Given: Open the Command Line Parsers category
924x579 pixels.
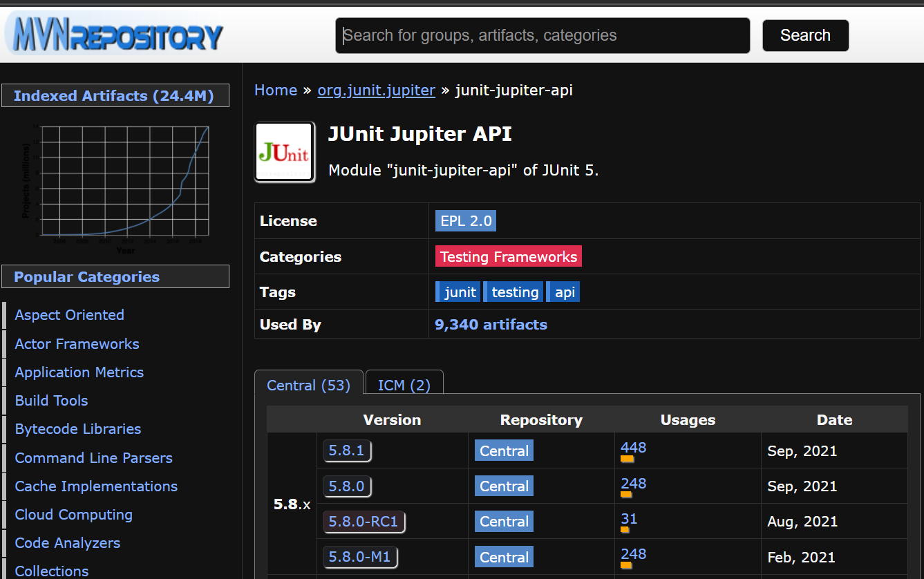Looking at the screenshot, I should (x=94, y=457).
